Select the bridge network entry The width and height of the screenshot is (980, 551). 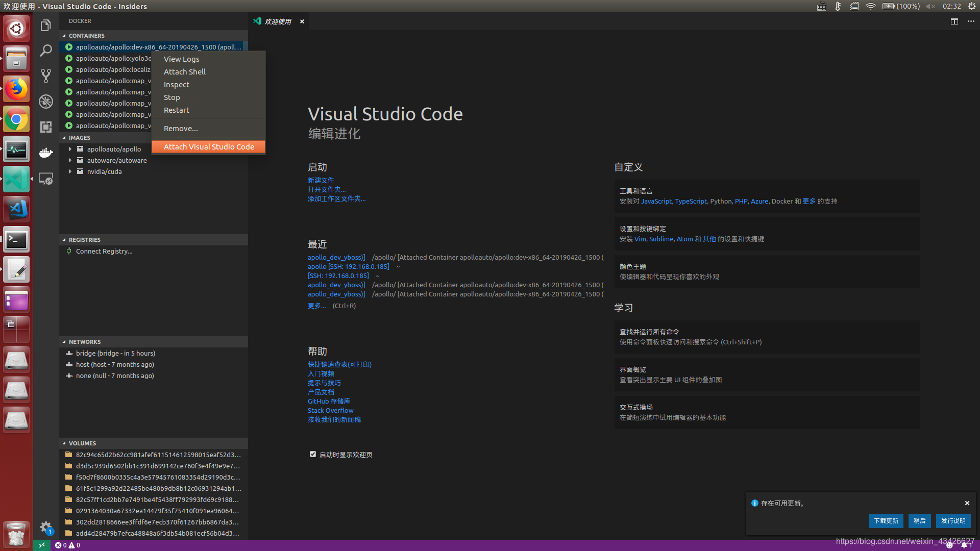pos(153,353)
